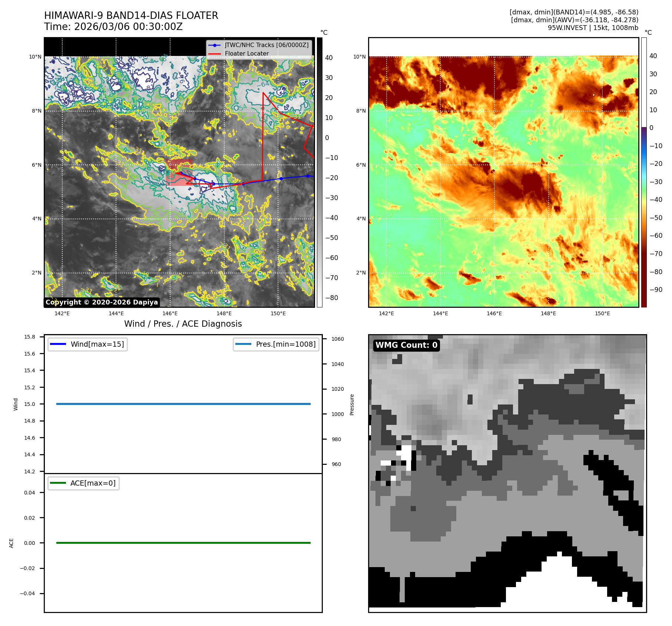Click the dmax, dmin BAND14 statistics text
672x626 pixels.
(x=574, y=12)
